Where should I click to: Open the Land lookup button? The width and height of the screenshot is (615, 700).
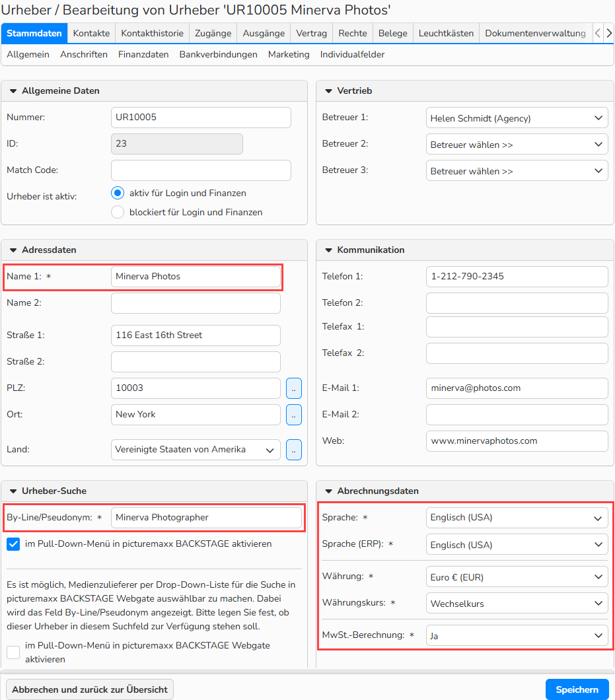293,450
